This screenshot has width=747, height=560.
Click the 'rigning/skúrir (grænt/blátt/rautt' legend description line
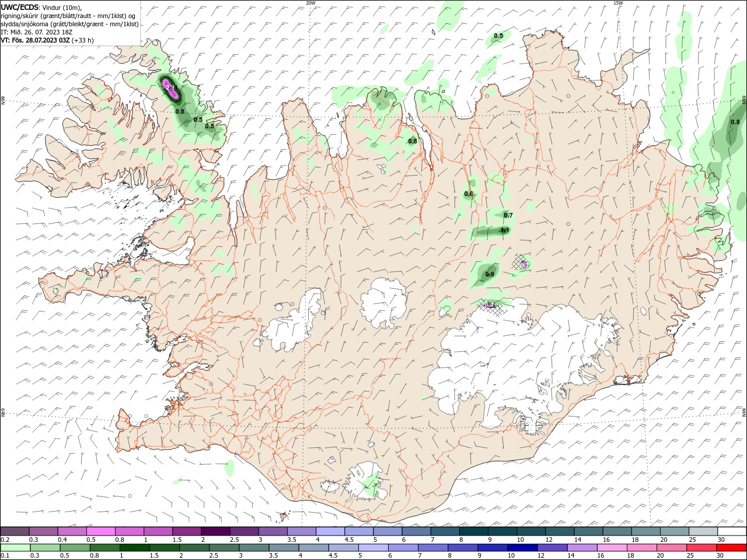click(68, 15)
